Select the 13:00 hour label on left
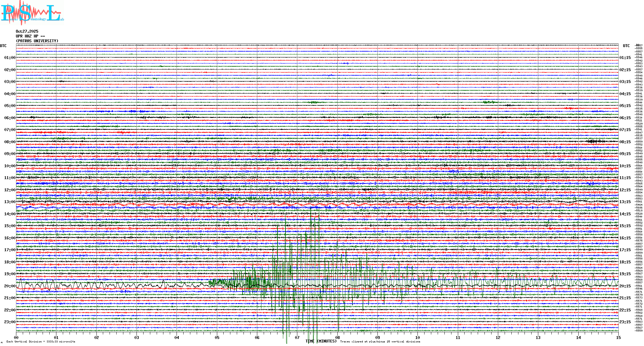 (x=10, y=202)
